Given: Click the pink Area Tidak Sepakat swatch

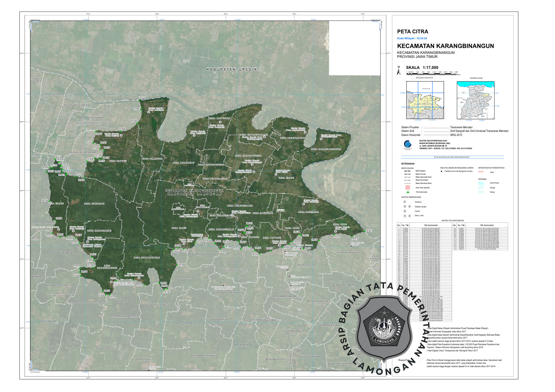Looking at the screenshot, I should pyautogui.click(x=407, y=187).
